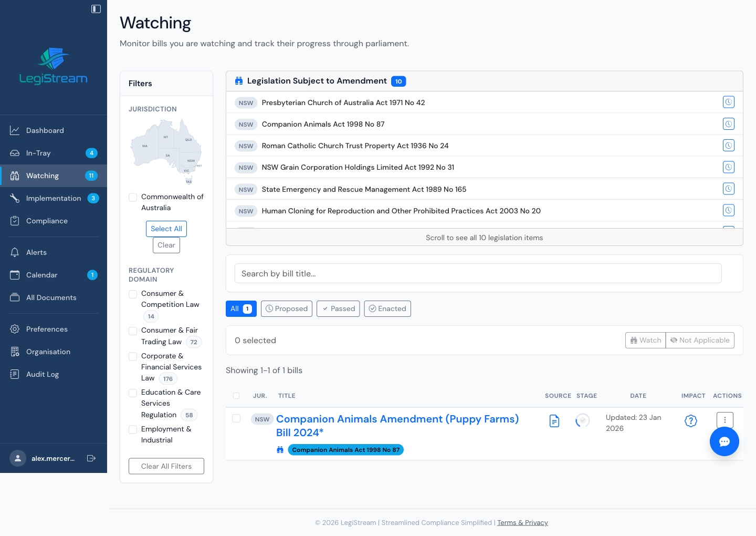Viewport: 756px width, 536px height.
Task: Click the Select All jurisdictions button
Action: pos(166,229)
